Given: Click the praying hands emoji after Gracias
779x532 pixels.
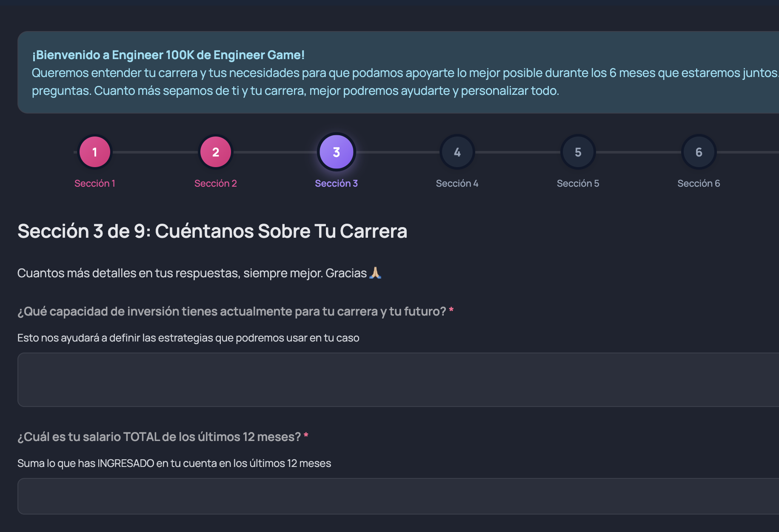Looking at the screenshot, I should (x=375, y=273).
